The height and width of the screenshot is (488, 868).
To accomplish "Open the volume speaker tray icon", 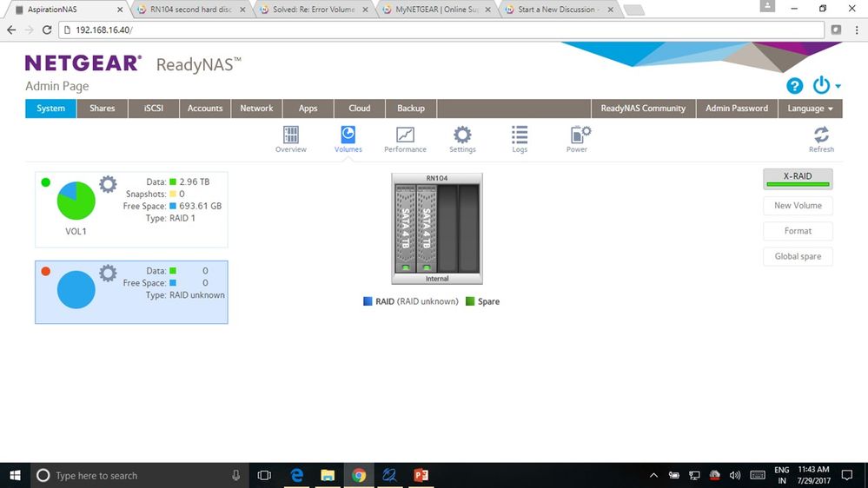I will (734, 475).
